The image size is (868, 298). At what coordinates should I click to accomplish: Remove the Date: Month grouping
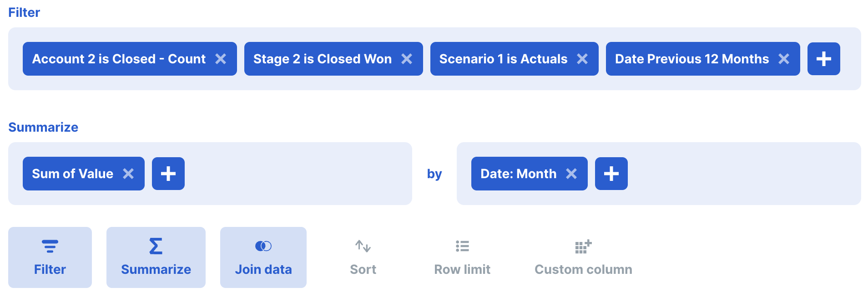(x=571, y=174)
